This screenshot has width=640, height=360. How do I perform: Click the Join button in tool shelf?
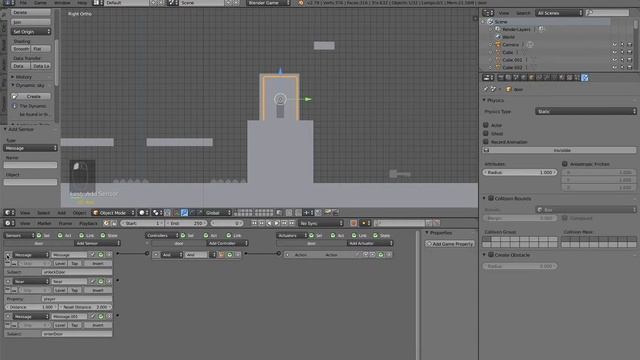(31, 22)
